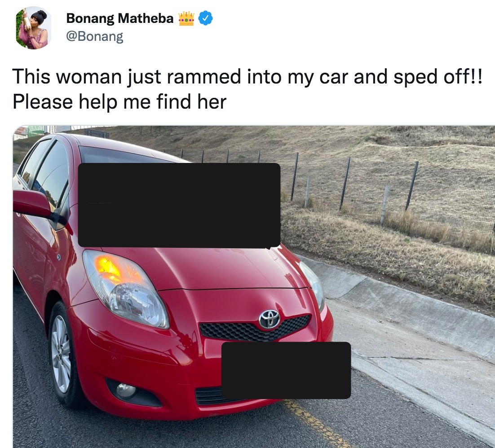Click the words "sped off!!" in tweet
495x448 pixels.
(x=438, y=77)
